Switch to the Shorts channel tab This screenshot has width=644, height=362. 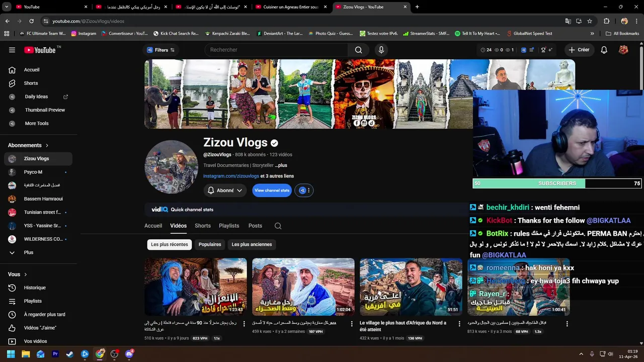point(203,226)
